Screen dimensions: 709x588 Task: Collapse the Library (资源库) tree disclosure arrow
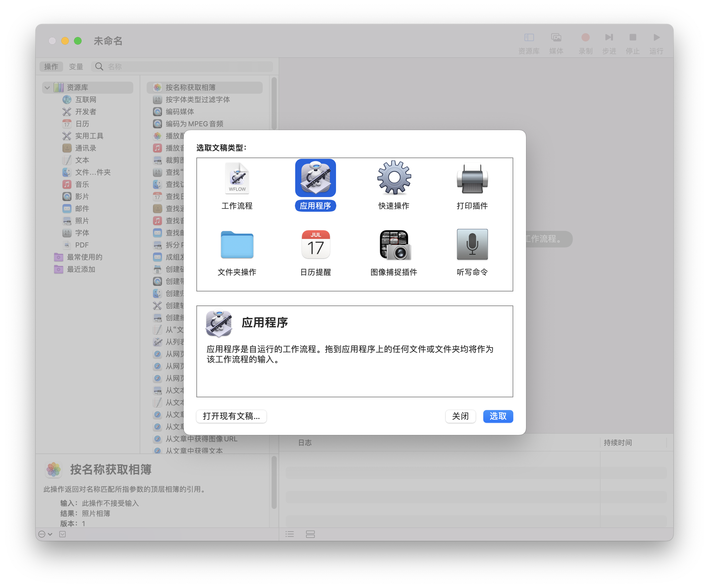click(47, 88)
